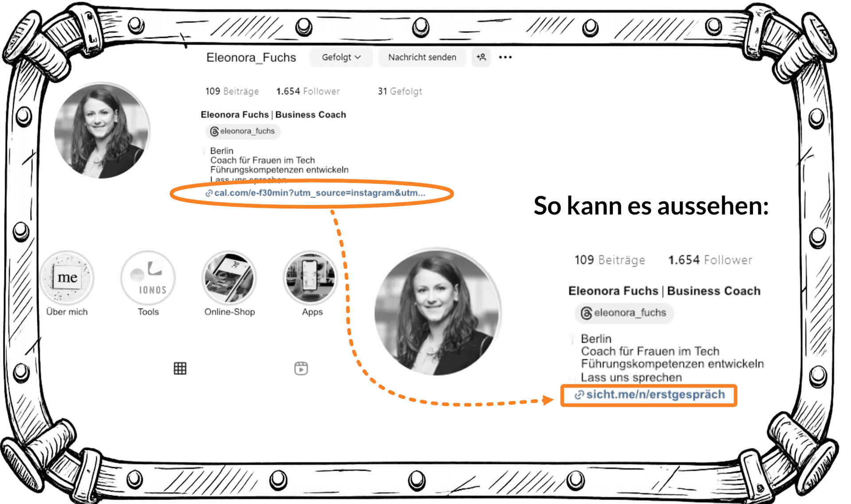Click the 109 Beiträge count
Screen dimensions: 851x504
[x=232, y=91]
